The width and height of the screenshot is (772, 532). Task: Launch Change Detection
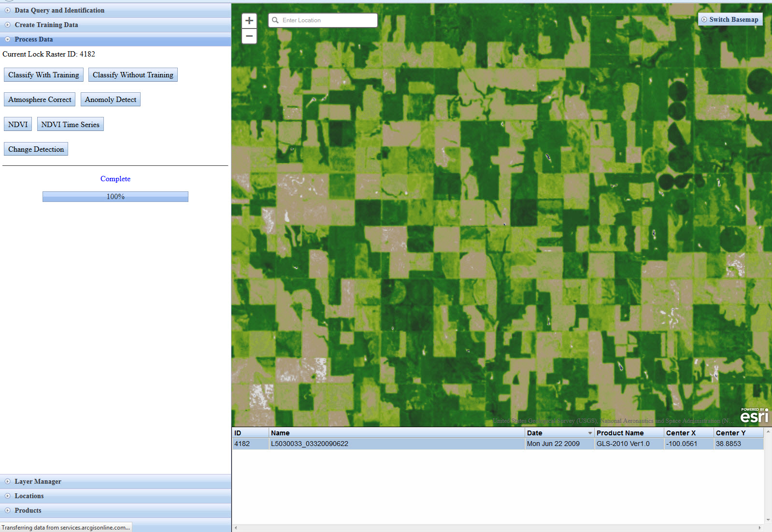coord(36,149)
